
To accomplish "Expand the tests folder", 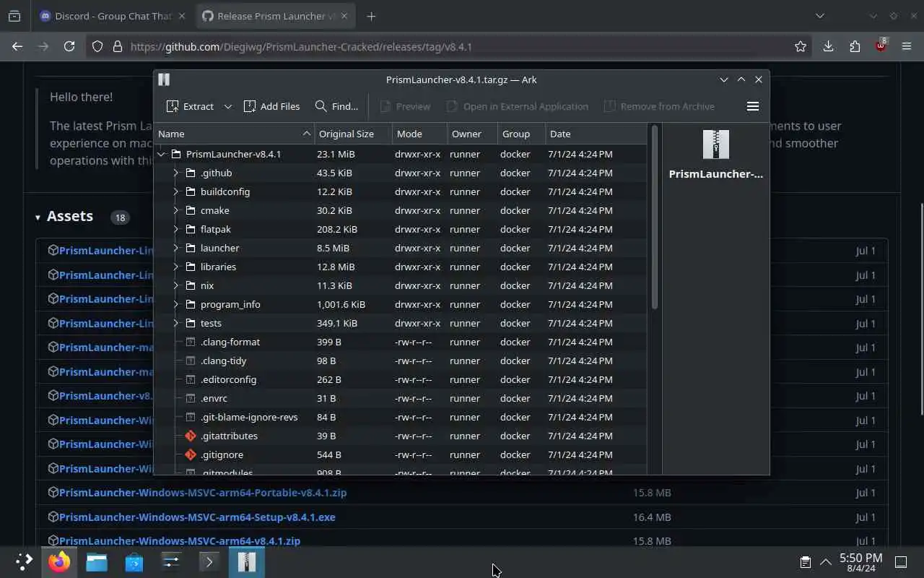I will pos(175,323).
